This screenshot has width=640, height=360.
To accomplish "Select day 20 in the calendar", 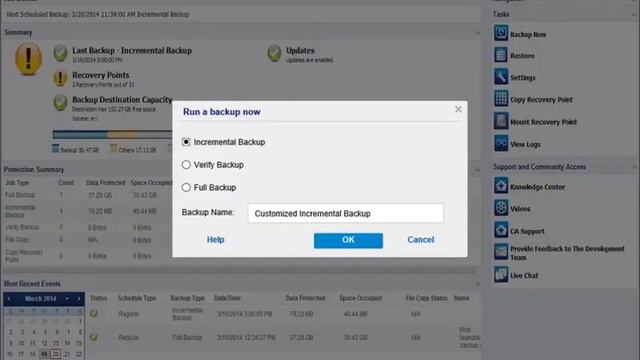I will coord(56,354).
